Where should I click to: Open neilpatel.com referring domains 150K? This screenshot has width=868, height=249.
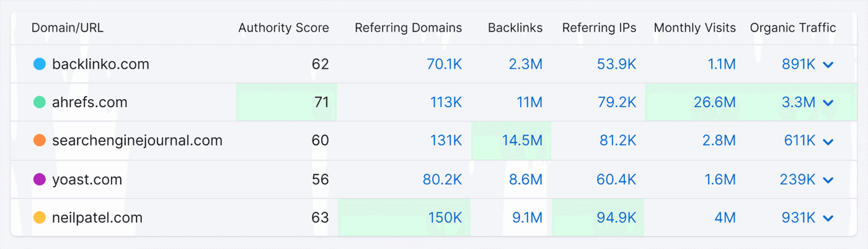(446, 218)
